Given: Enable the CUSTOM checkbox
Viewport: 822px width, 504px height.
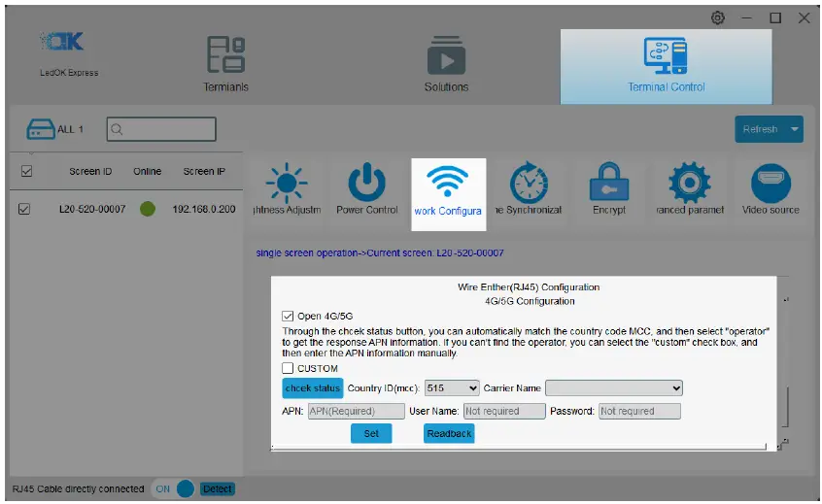Looking at the screenshot, I should pos(288,368).
